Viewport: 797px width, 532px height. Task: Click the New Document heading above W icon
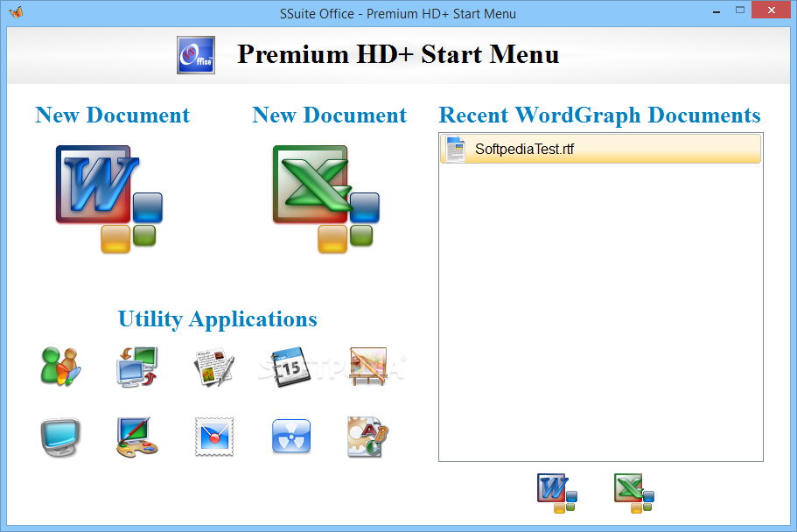click(x=112, y=115)
